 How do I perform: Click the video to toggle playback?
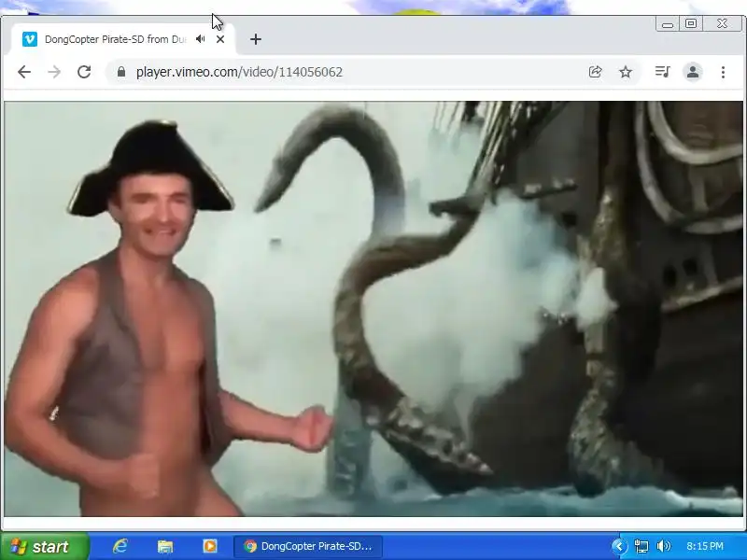point(373,309)
